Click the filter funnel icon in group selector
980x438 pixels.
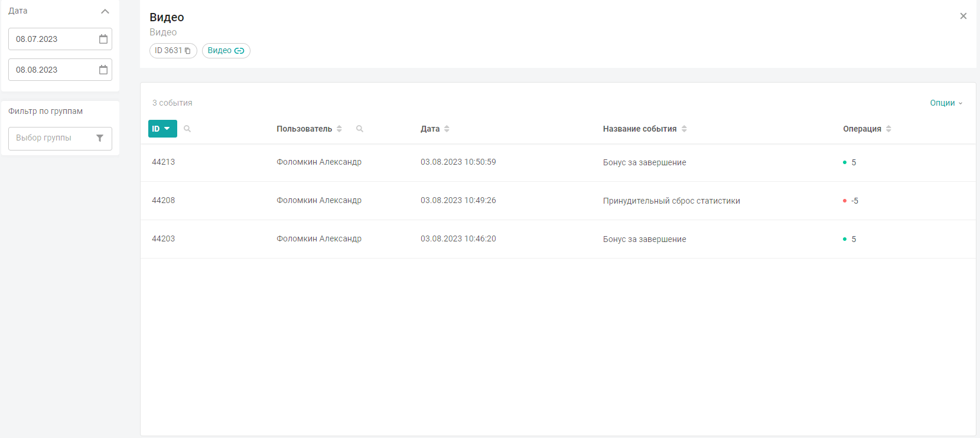click(x=100, y=138)
